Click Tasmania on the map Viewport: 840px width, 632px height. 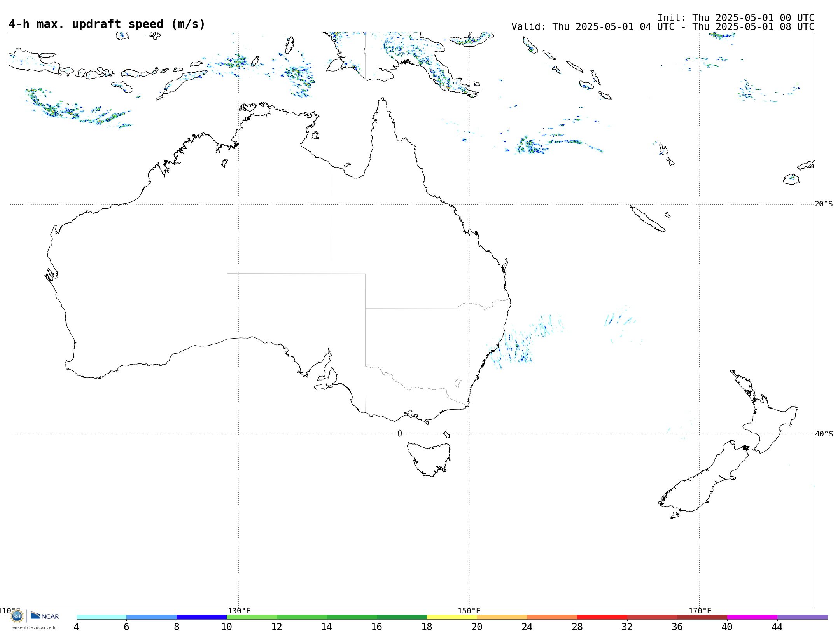[x=429, y=459]
